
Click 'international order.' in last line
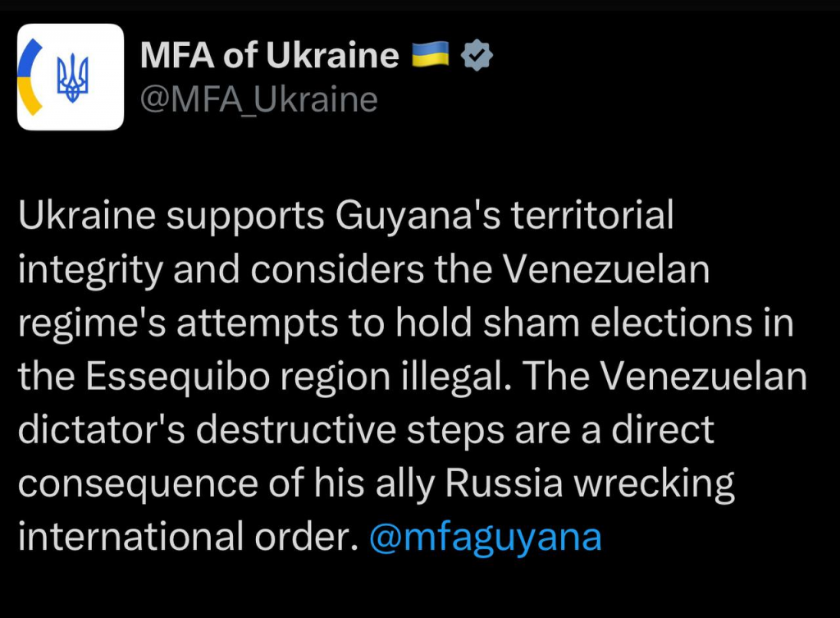tap(188, 537)
